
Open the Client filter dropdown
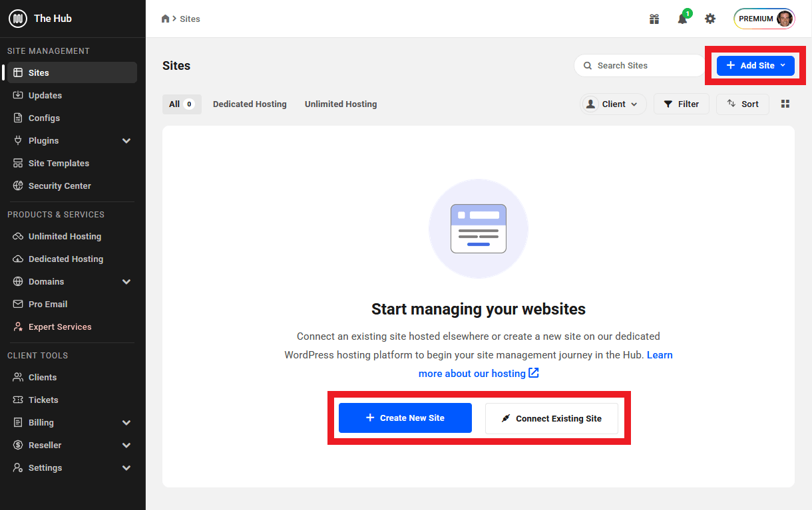[612, 104]
